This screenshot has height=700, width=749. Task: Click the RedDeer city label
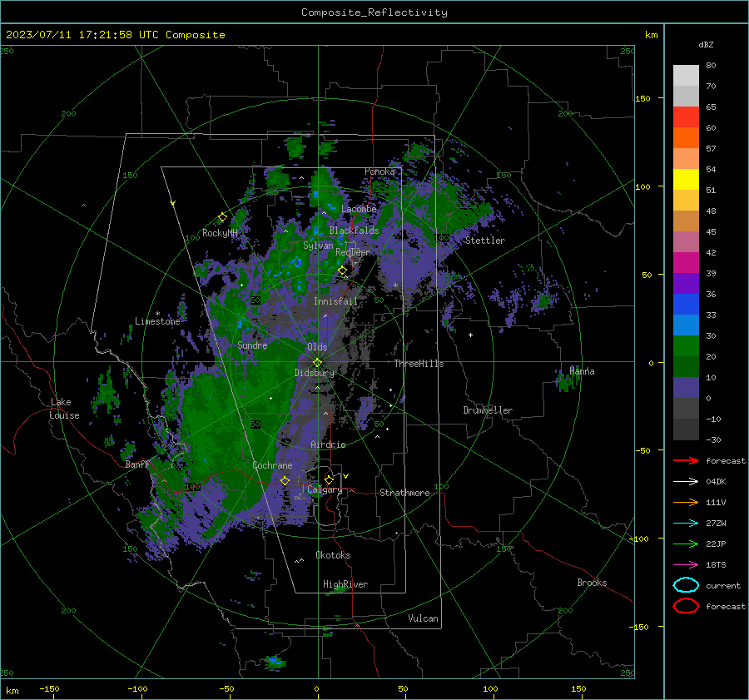[353, 252]
